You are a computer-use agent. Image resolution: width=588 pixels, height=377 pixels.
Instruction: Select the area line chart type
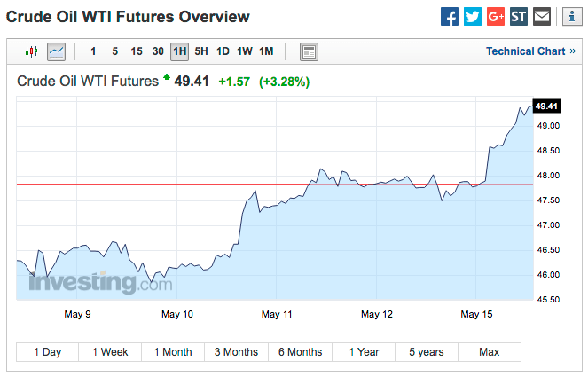pyautogui.click(x=56, y=51)
